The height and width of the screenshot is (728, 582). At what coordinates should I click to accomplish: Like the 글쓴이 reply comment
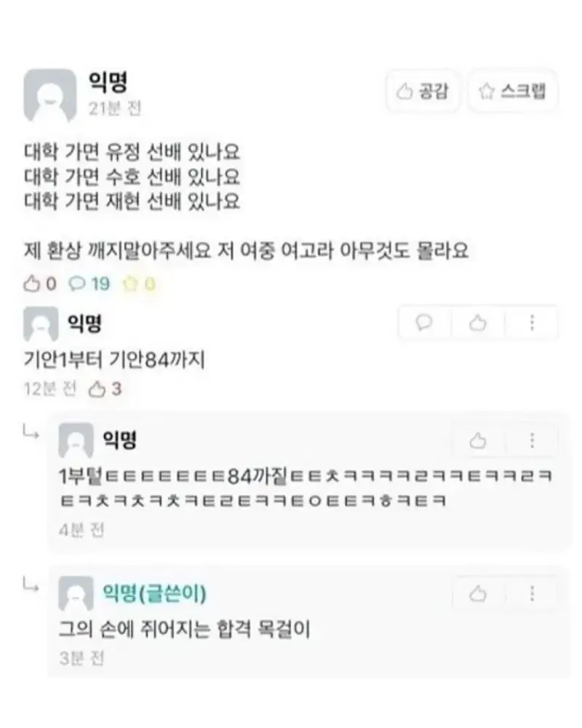(477, 593)
